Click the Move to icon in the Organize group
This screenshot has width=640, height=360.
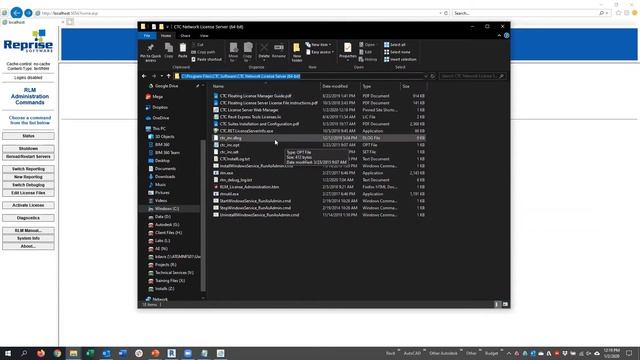point(233,48)
